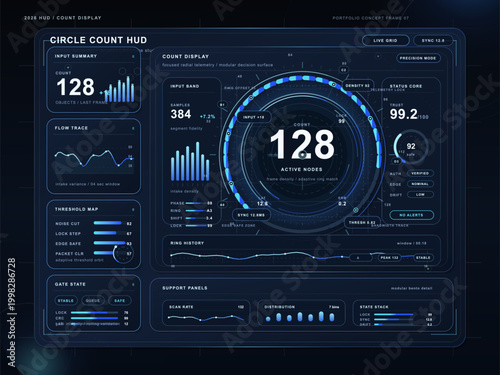This screenshot has height=375, width=500.
Task: Click the Flow Trace panel corner indicator
Action: pyautogui.click(x=133, y=128)
